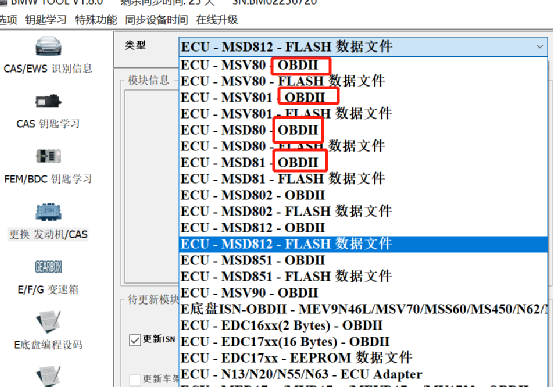Click the 更换 发动机/CAS label
This screenshot has height=387, width=553.
tap(48, 234)
